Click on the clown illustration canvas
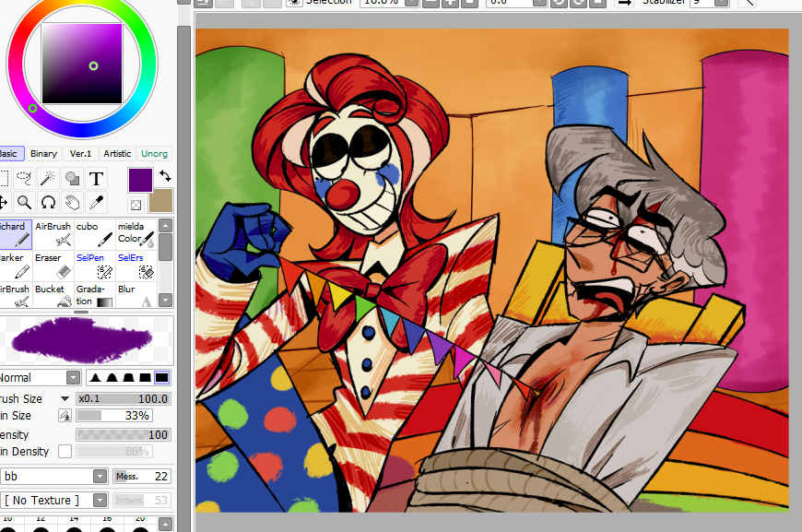The height and width of the screenshot is (532, 802). coord(491,270)
